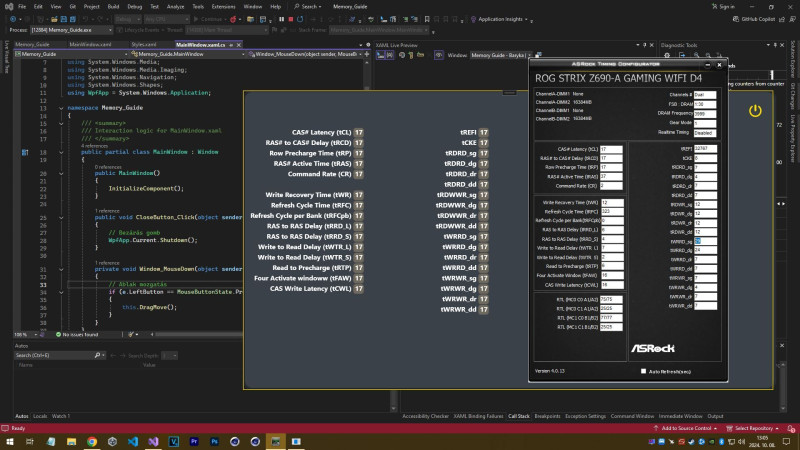Click the Diagnostic Tools zoom in magnifier icon
The width and height of the screenshot is (800, 450).
[x=696, y=55]
